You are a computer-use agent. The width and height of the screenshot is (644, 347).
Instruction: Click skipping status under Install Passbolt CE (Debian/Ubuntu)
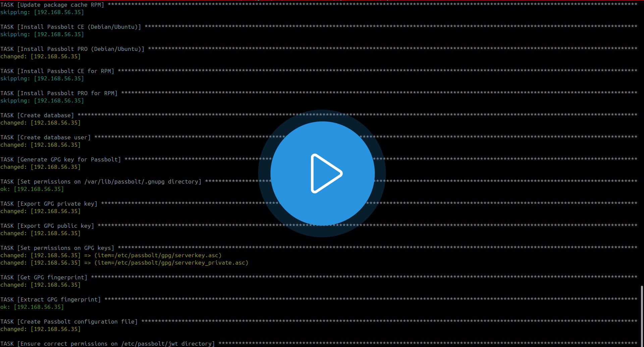(x=42, y=34)
